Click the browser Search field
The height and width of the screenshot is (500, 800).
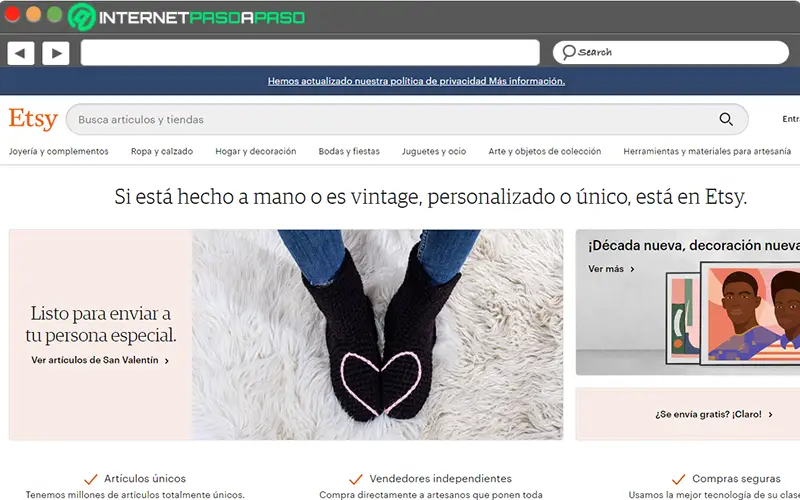[670, 52]
